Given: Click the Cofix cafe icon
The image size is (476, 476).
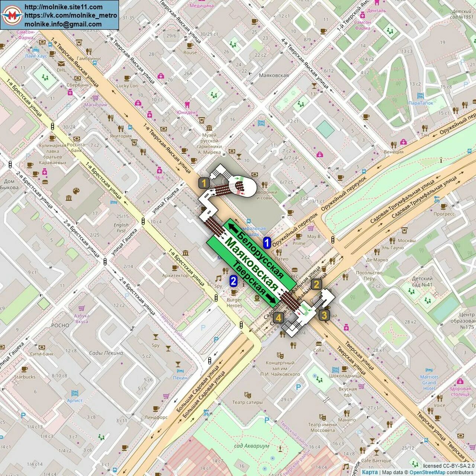Looking at the screenshot, I should tap(319, 344).
